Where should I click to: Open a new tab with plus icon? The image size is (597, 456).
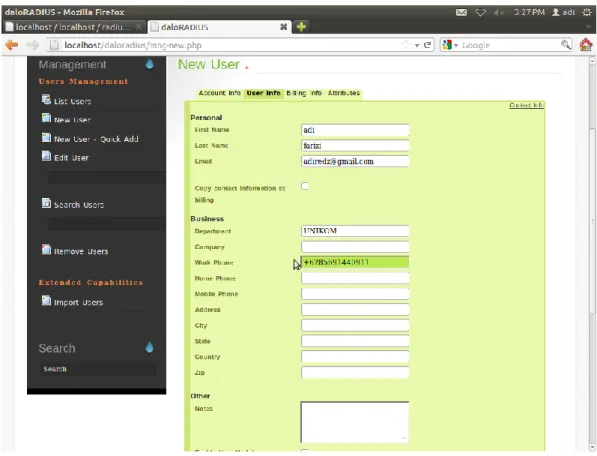[x=301, y=27]
